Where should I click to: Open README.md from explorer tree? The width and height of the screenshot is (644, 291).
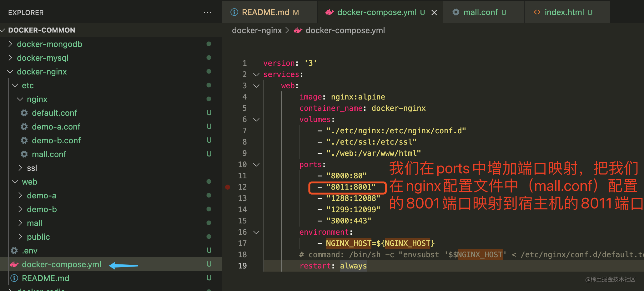coord(111,278)
